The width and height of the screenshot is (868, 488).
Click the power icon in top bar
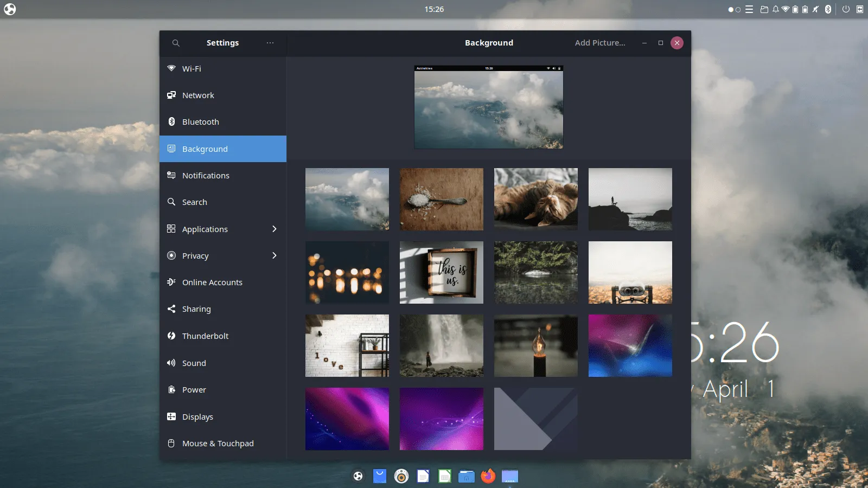[846, 9]
